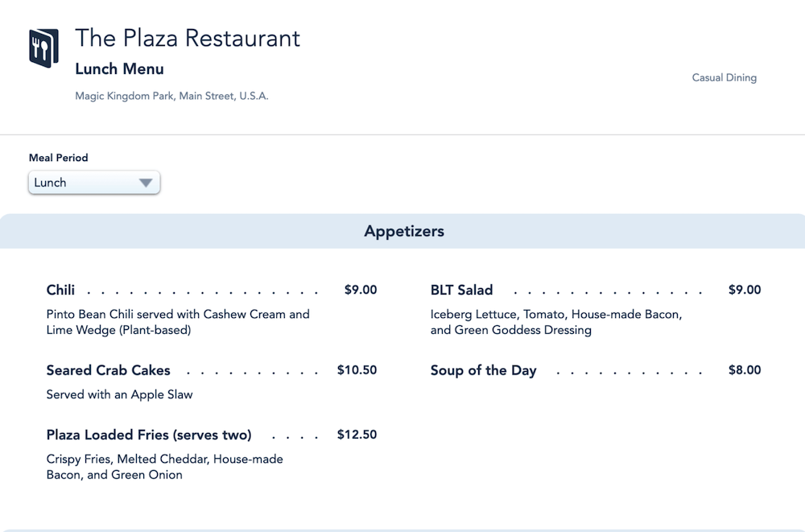Click the restaurant menu book icon
The width and height of the screenshot is (805, 532).
(x=43, y=48)
